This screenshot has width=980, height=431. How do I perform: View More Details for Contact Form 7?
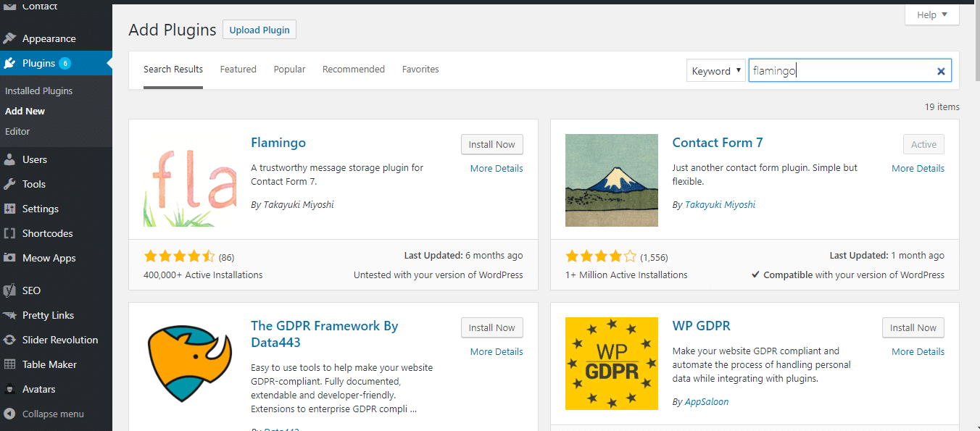(x=918, y=168)
